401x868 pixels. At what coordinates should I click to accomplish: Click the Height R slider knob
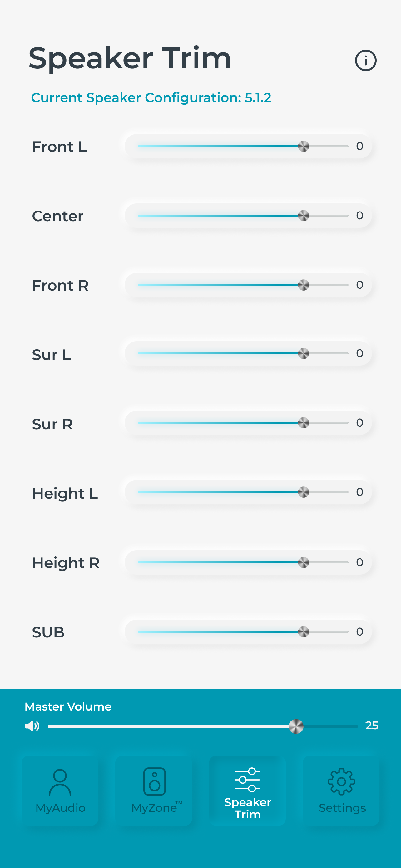click(303, 562)
